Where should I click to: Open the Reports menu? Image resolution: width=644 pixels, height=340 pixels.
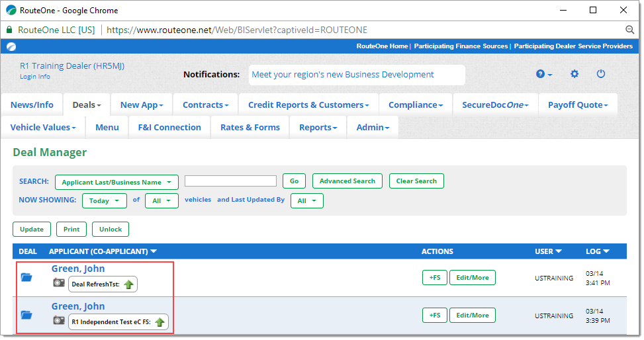(x=318, y=127)
